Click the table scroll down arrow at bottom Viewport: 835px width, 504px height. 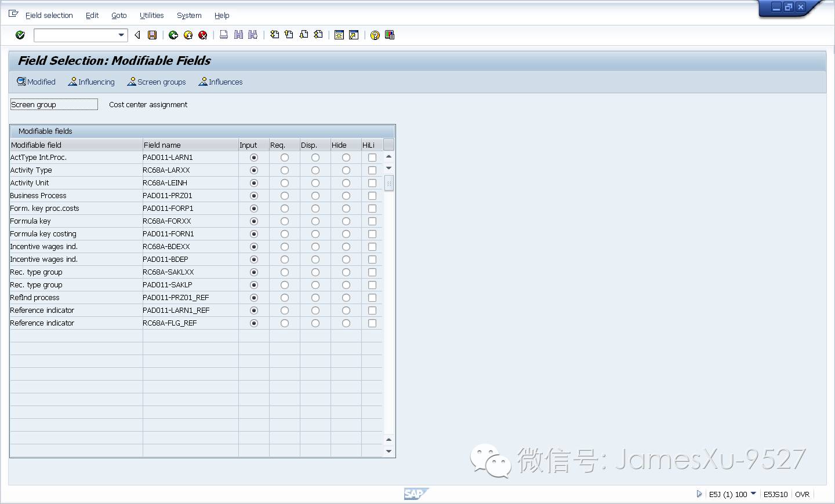pos(389,451)
